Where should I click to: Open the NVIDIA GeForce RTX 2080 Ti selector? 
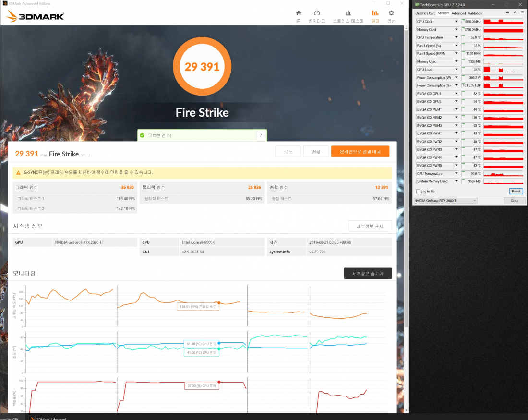pyautogui.click(x=446, y=200)
